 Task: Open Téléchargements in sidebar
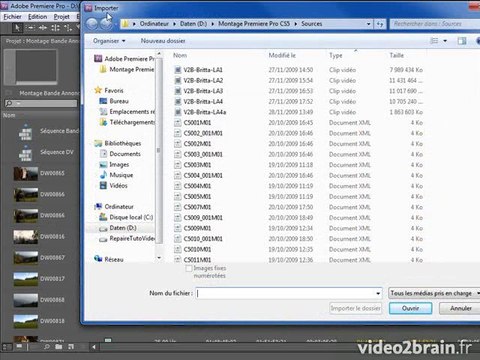pyautogui.click(x=127, y=122)
